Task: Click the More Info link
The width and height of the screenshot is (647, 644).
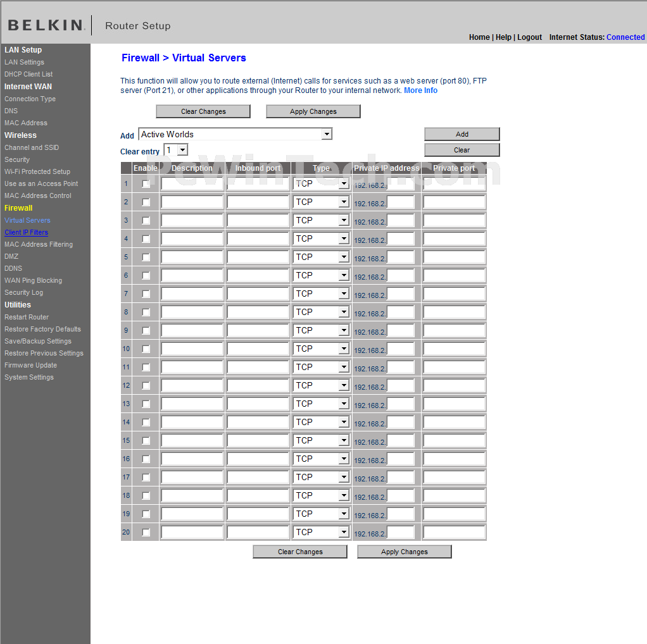Action: click(420, 90)
